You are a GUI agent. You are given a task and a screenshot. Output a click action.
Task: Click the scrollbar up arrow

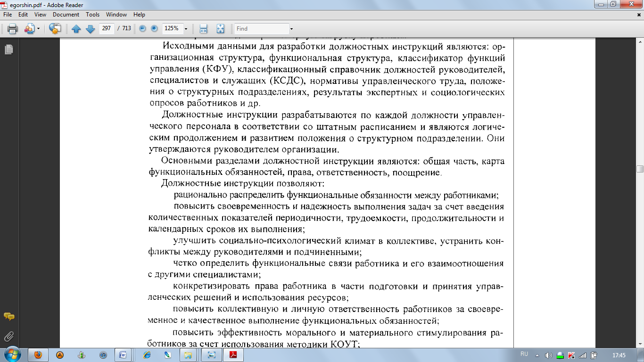[x=640, y=42]
